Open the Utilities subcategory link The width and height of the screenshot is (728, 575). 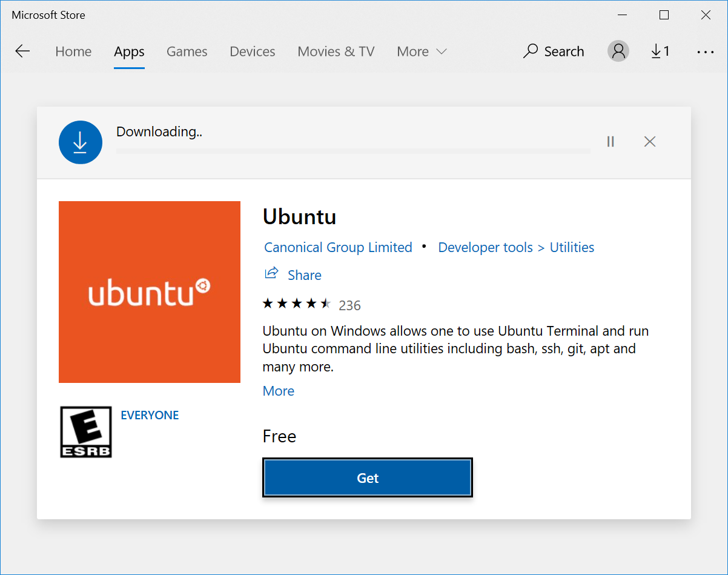[572, 247]
